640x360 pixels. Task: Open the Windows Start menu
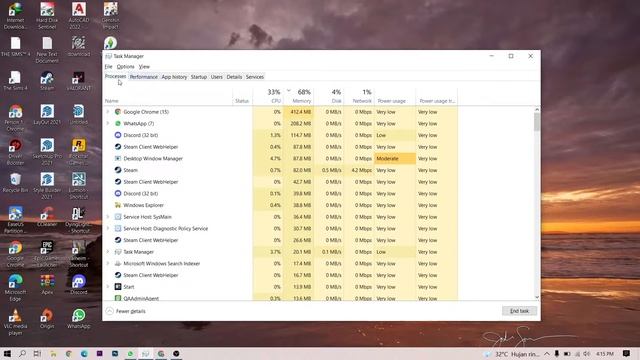(x=7, y=353)
